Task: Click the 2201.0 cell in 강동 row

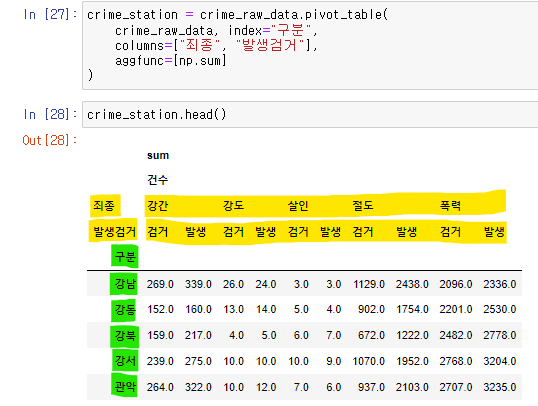Action: click(x=456, y=309)
